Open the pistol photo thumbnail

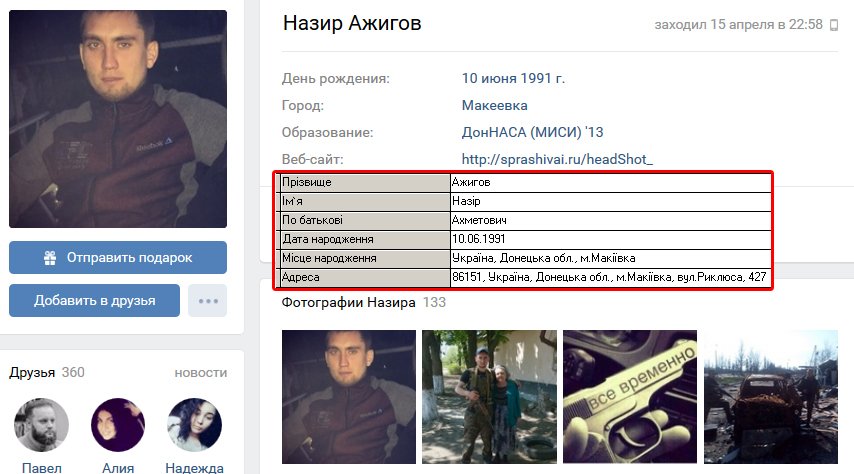click(630, 397)
